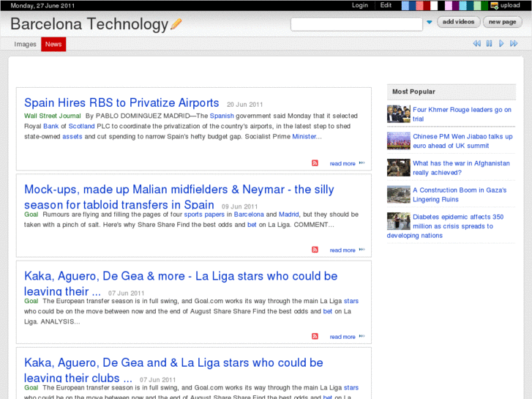Image resolution: width=532 pixels, height=399 pixels.
Task: Open Diabetes epidemic affects 350 million story
Action: (446, 225)
